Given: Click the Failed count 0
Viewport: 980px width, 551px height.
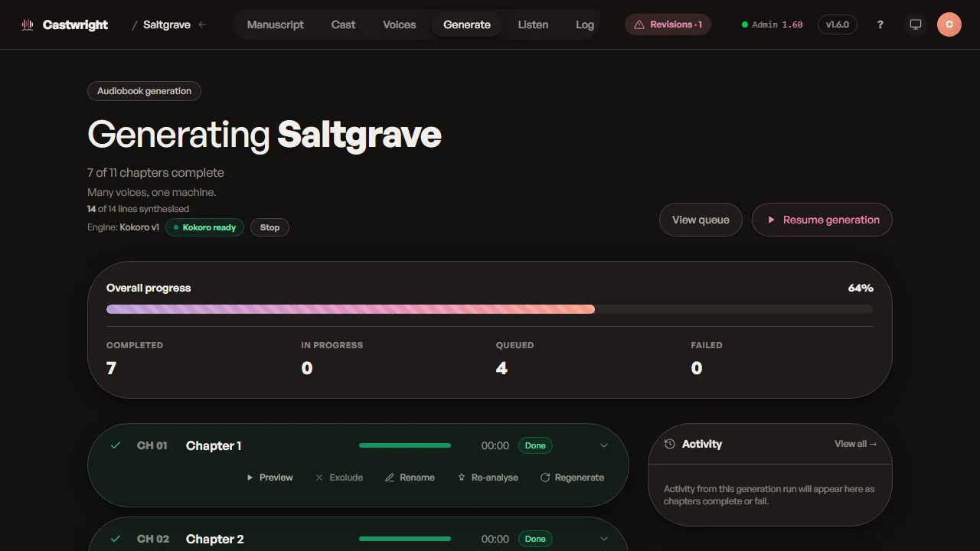Looking at the screenshot, I should tap(697, 368).
